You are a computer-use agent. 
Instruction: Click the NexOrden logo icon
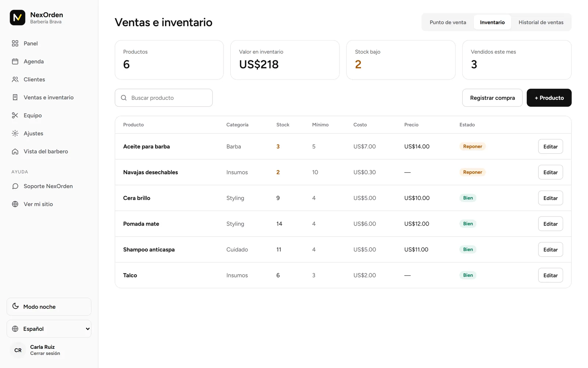[17, 18]
